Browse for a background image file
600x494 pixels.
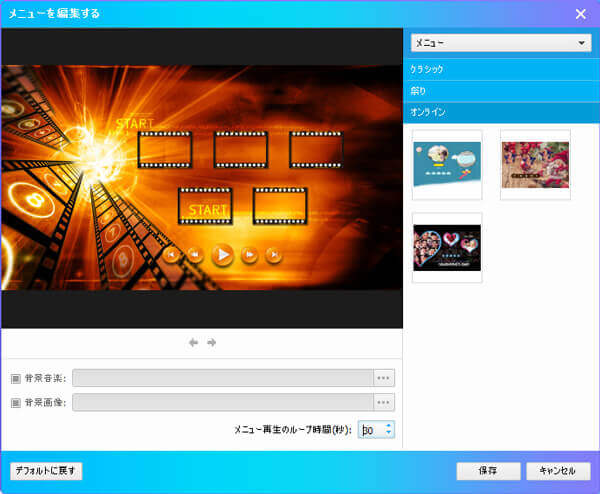click(383, 402)
